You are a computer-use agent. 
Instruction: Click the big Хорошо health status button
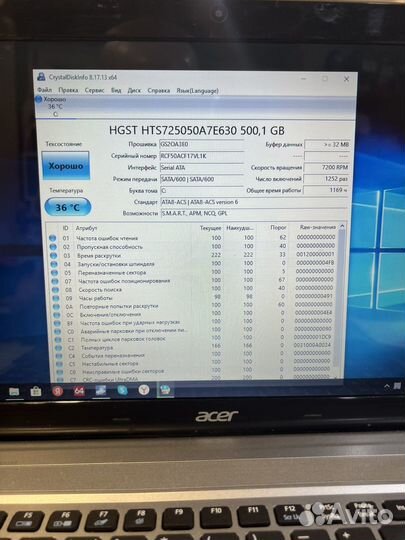click(65, 166)
